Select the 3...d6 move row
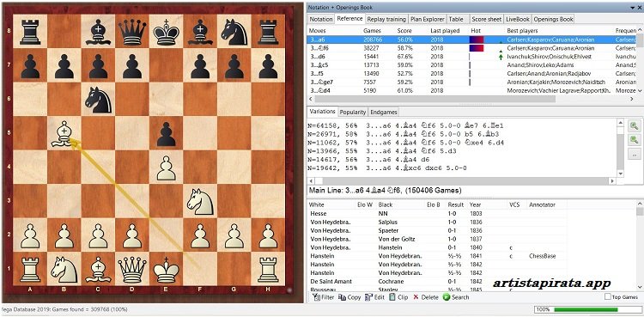 pyautogui.click(x=471, y=57)
